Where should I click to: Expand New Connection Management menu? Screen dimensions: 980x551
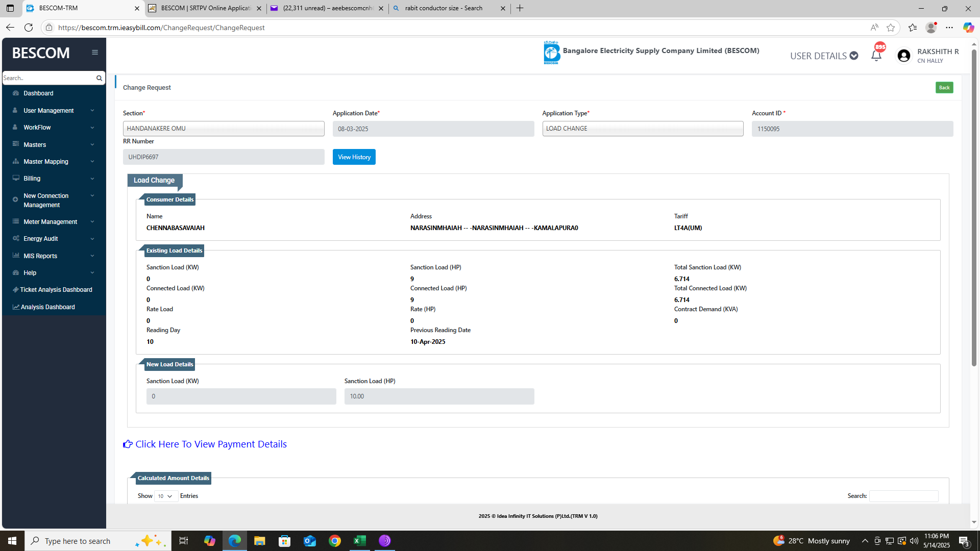click(x=54, y=200)
